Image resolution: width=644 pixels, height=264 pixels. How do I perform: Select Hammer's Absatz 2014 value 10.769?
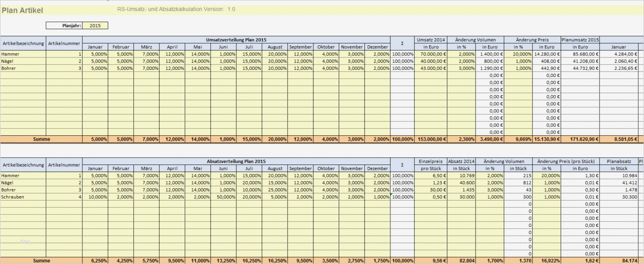[461, 175]
